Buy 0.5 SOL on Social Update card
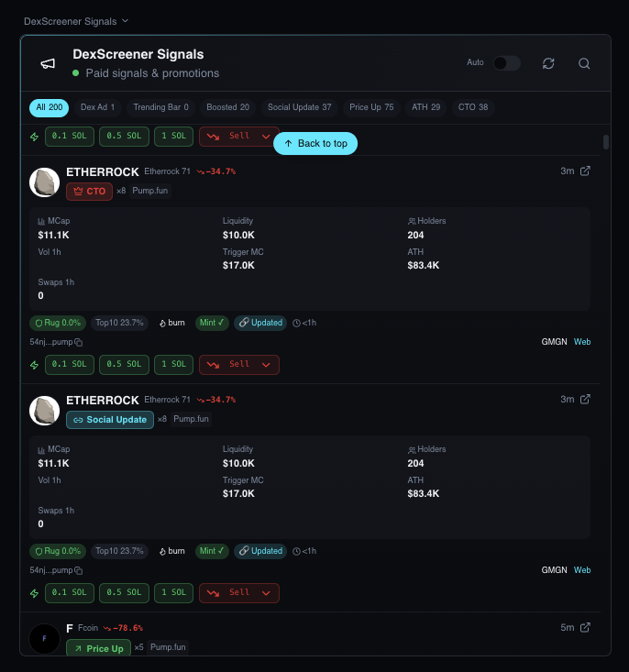 click(125, 593)
